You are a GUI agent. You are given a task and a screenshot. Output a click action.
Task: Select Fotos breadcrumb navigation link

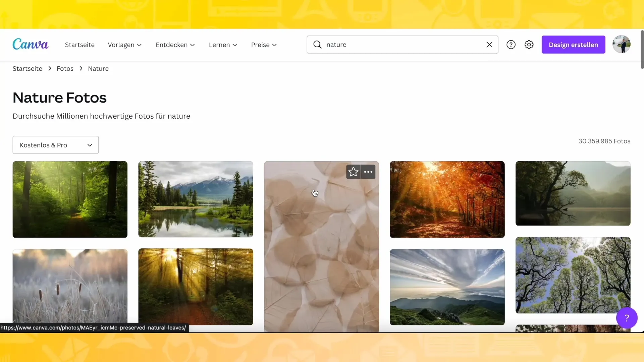pos(65,68)
